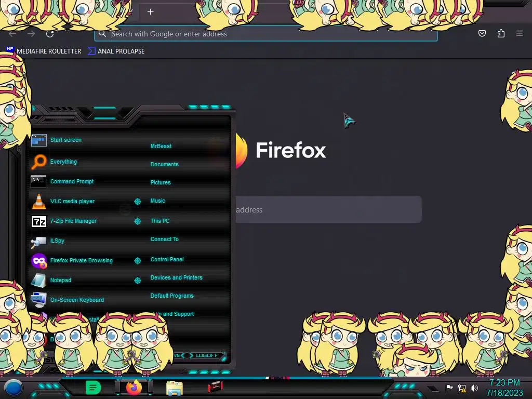Open MEDIAFIRE ROULETTER bookmark
The width and height of the screenshot is (532, 399).
[44, 51]
